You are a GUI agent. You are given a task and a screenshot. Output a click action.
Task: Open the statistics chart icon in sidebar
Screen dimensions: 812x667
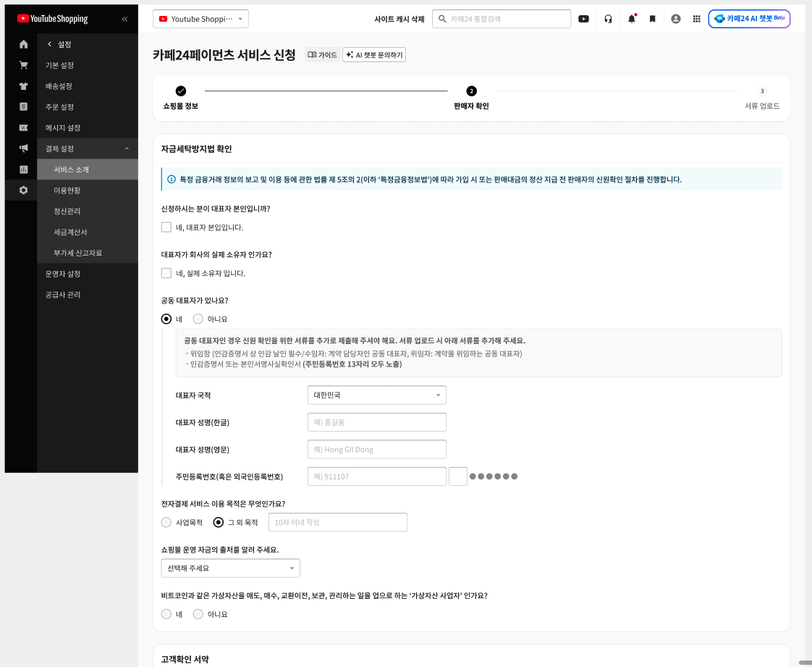[x=23, y=169]
